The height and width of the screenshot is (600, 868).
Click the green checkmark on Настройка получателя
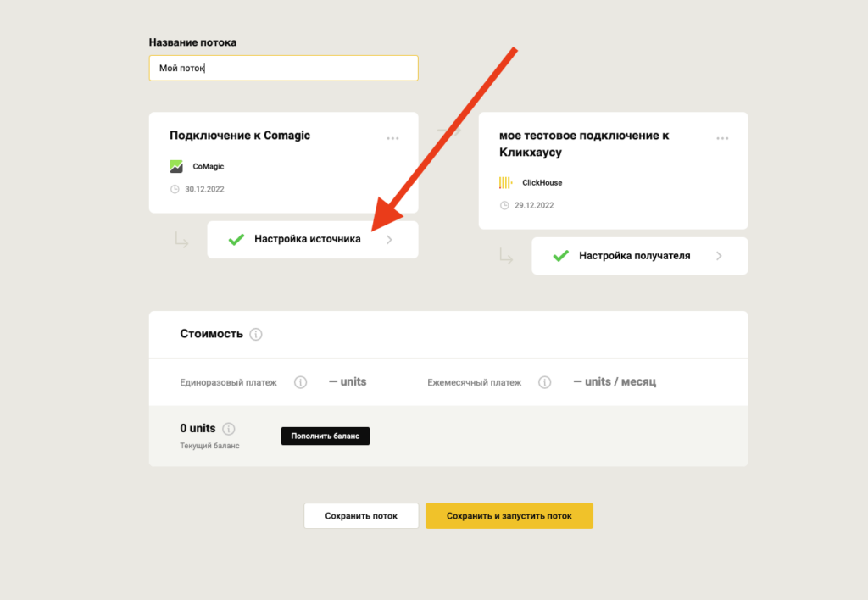[559, 256]
